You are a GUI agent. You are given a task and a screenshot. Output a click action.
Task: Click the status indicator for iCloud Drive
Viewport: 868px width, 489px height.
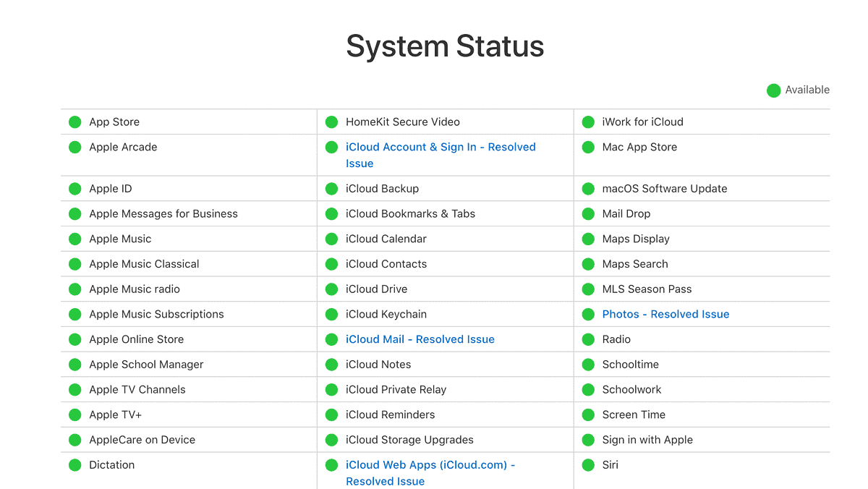[x=331, y=289]
